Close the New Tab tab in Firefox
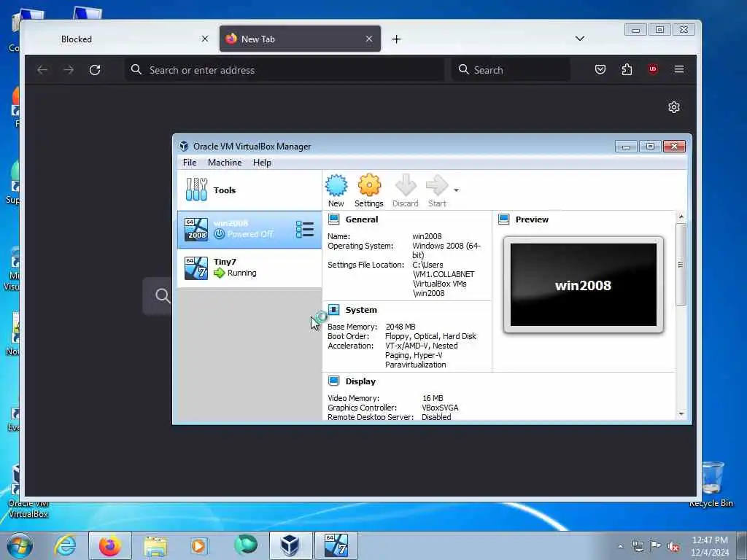 point(369,39)
